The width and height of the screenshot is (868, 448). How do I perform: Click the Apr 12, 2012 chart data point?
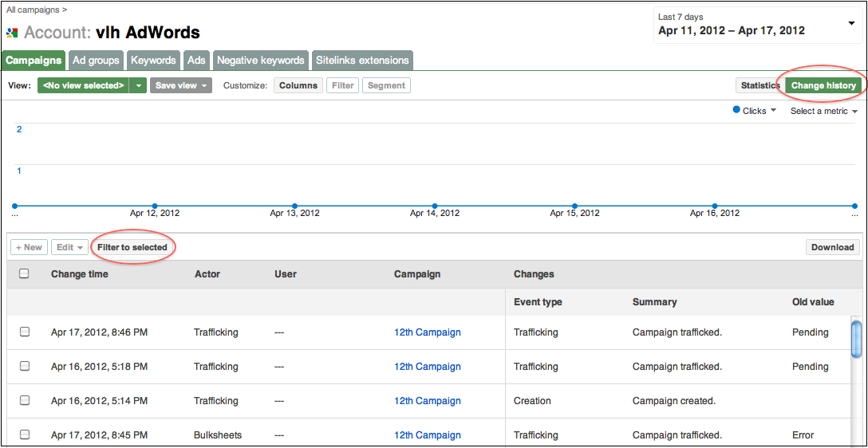click(x=155, y=206)
